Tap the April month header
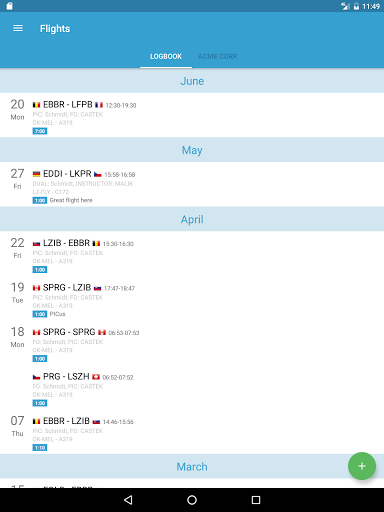 [x=192, y=219]
